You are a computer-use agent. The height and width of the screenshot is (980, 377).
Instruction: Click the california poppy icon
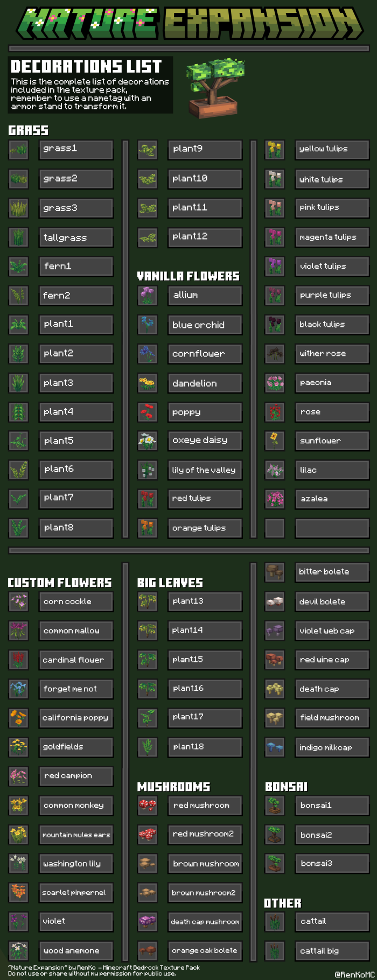(x=18, y=718)
